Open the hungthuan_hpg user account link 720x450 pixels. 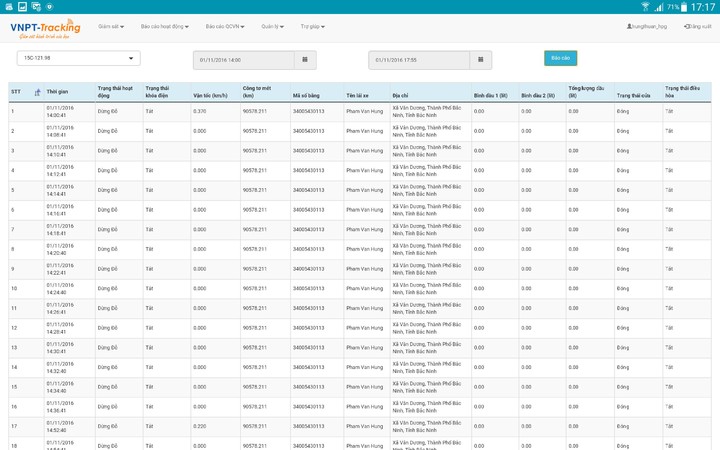click(x=647, y=27)
